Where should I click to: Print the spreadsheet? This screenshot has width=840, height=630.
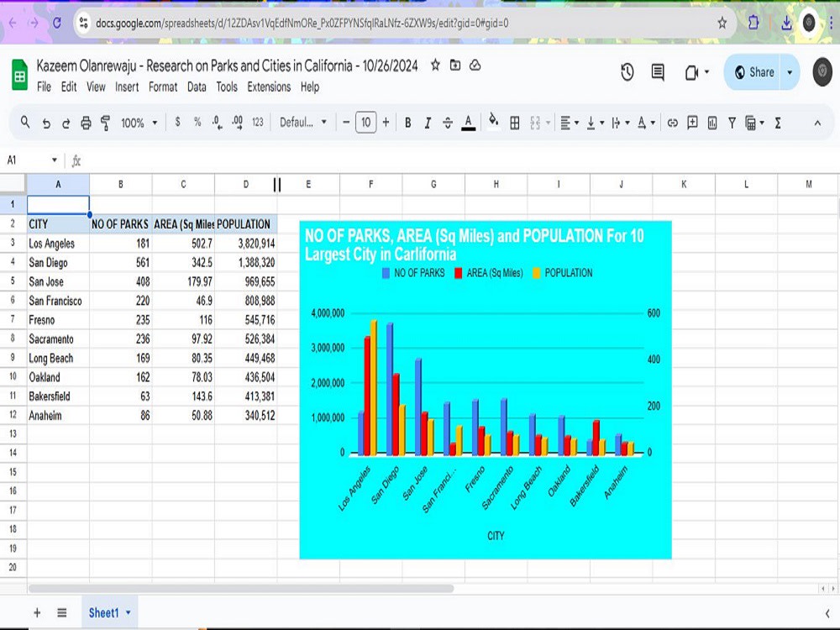[86, 123]
